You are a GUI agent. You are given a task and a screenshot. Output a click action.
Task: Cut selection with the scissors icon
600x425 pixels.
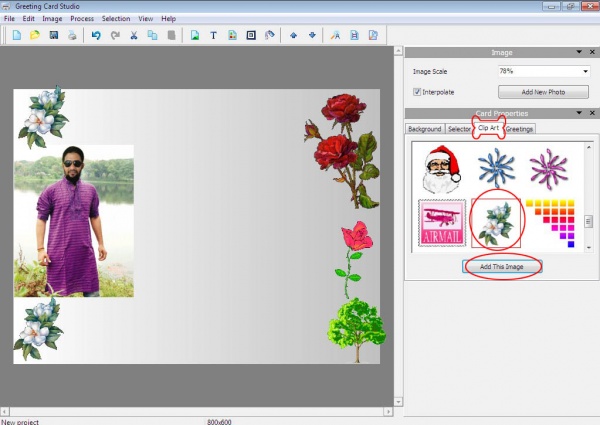[x=134, y=35]
